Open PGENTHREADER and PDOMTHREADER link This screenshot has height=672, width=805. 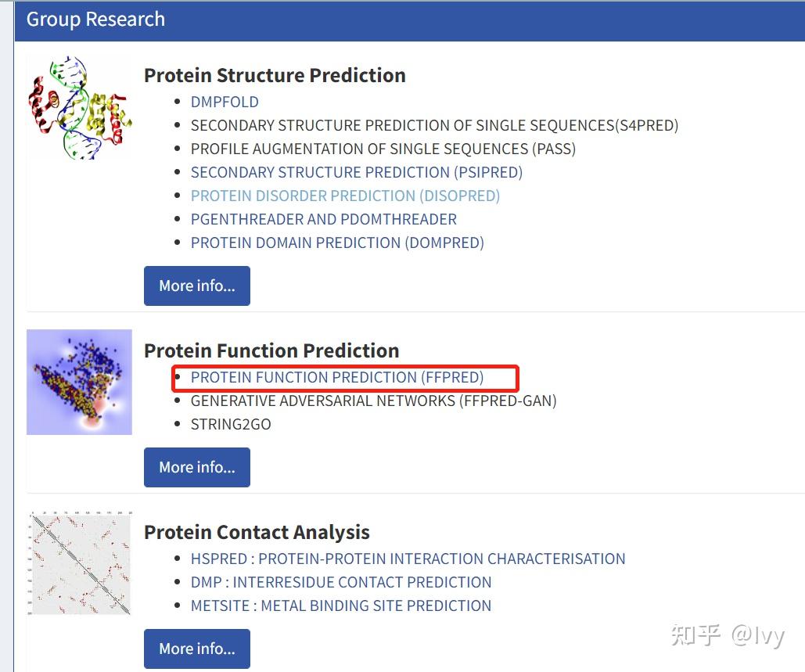click(x=323, y=219)
